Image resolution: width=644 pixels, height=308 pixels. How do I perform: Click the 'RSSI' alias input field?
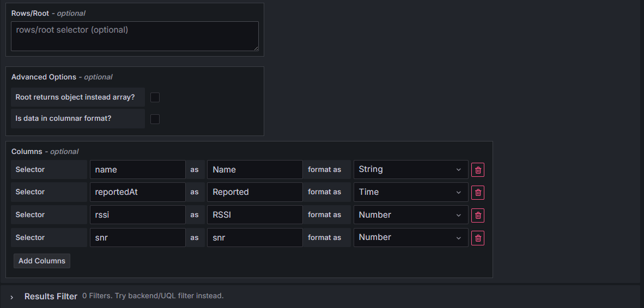click(x=254, y=215)
